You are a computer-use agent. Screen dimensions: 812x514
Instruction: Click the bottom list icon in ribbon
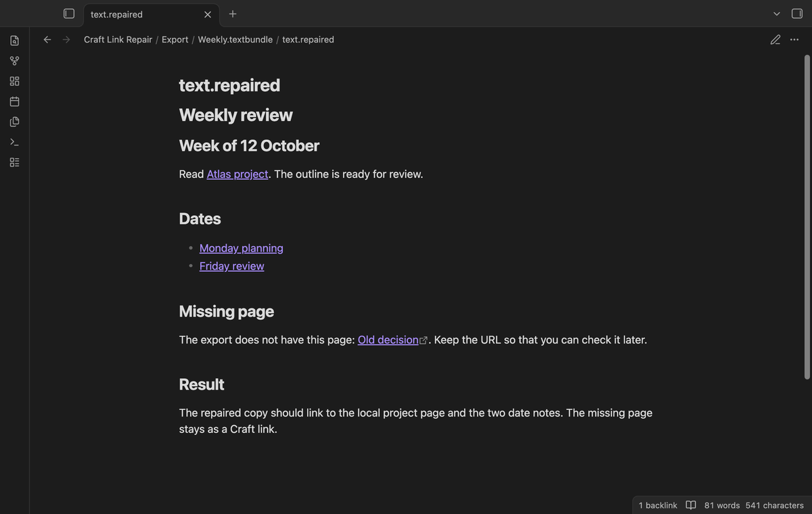[15, 162]
